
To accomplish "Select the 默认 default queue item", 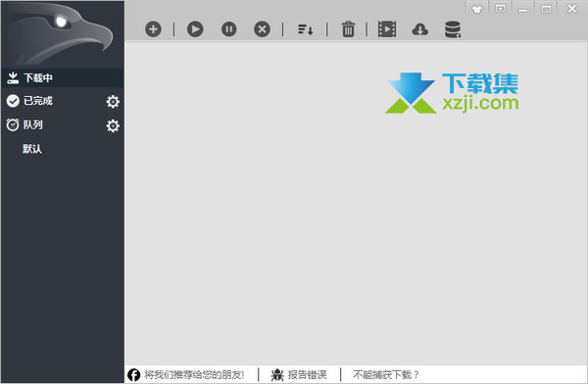I will click(x=32, y=149).
